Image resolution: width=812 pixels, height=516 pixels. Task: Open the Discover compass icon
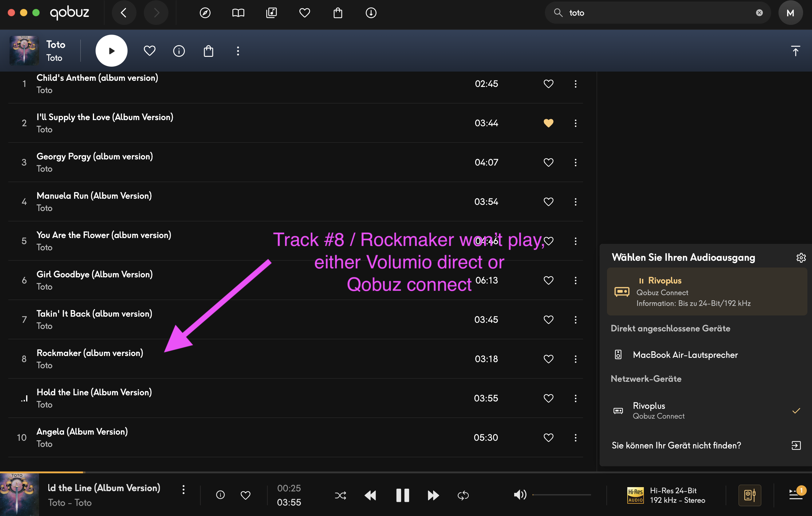tap(205, 13)
